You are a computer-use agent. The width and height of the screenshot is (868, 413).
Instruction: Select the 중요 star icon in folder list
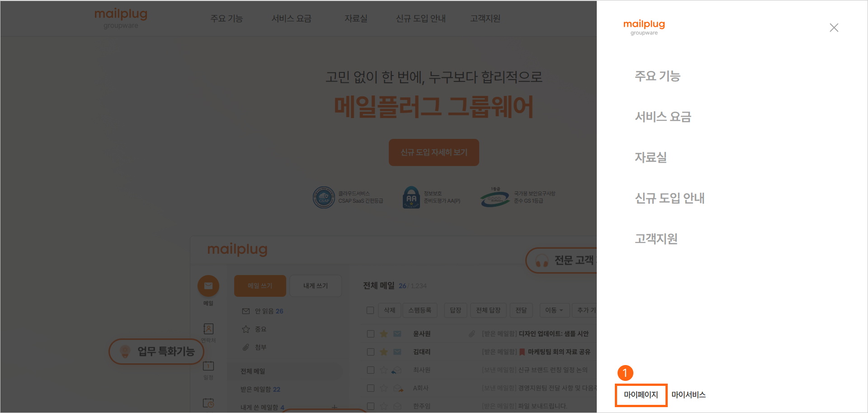246,329
